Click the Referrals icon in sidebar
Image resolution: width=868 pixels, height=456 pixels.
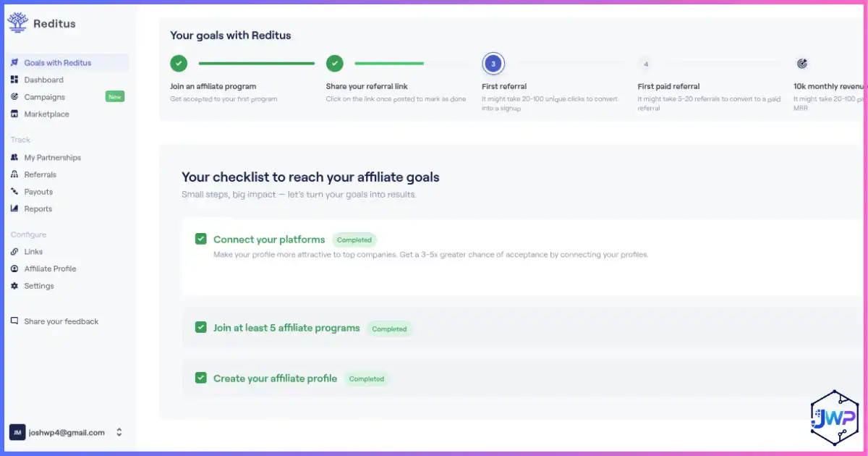[x=14, y=174]
